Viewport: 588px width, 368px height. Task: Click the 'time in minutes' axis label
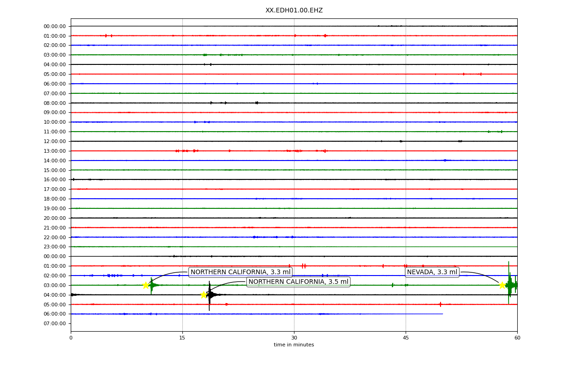pyautogui.click(x=294, y=345)
